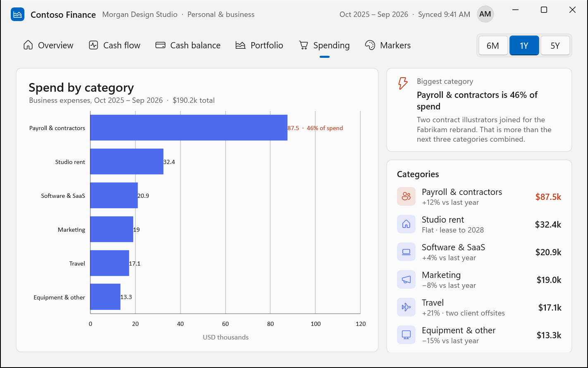Select the 5Y time range

point(555,45)
